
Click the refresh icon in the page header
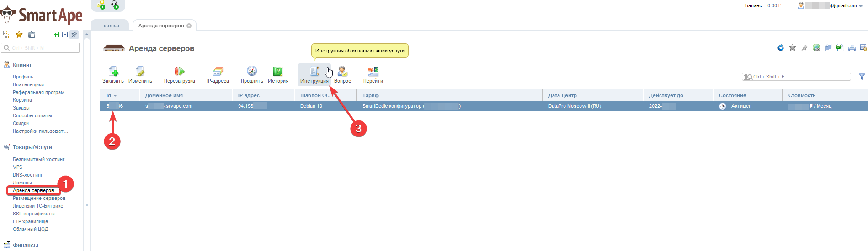pos(781,48)
